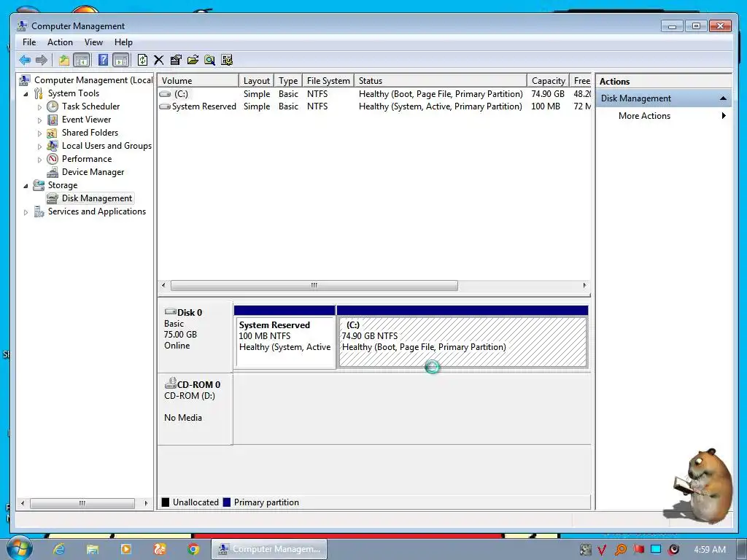Click the volume list scroll-left arrow
The width and height of the screenshot is (747, 560).
click(x=163, y=286)
